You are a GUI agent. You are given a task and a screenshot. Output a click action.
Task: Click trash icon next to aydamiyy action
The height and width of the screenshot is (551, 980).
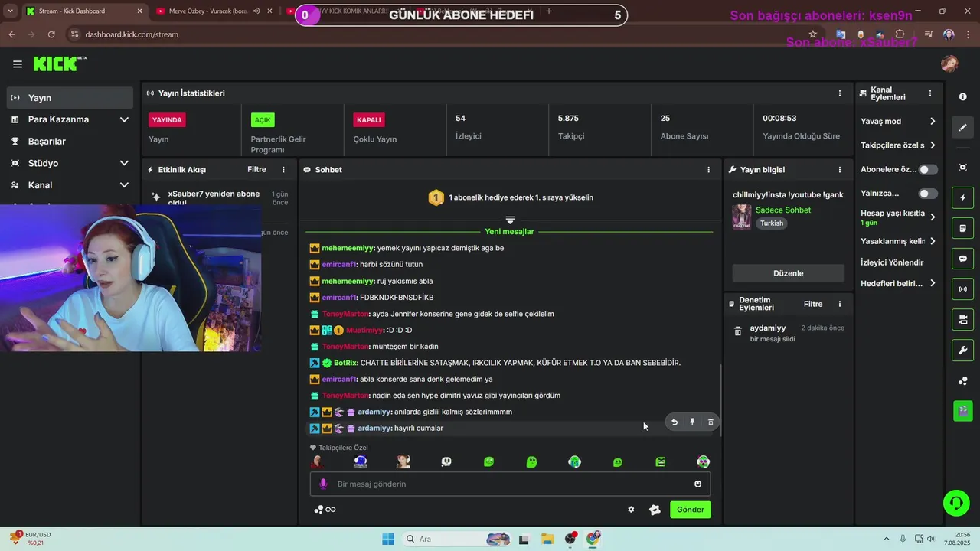[x=738, y=331]
